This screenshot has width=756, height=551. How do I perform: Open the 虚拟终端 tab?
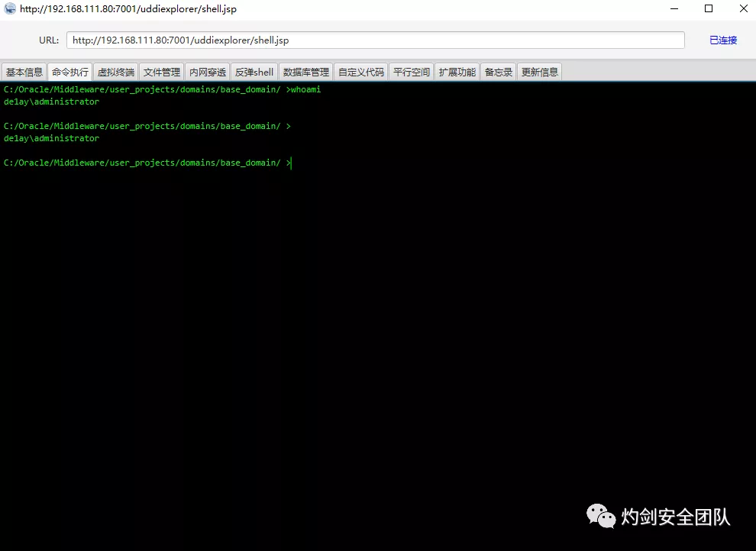[x=116, y=72]
